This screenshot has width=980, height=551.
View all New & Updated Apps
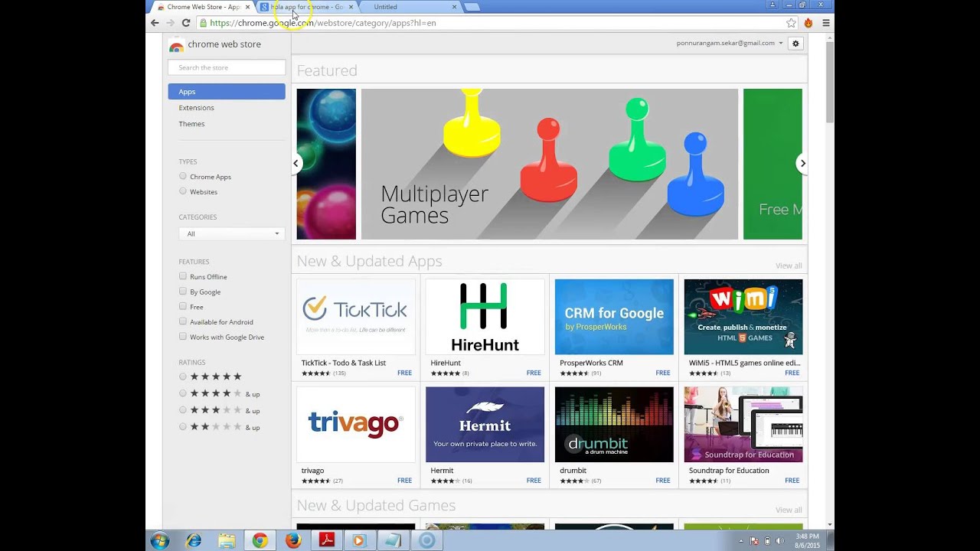[789, 266]
